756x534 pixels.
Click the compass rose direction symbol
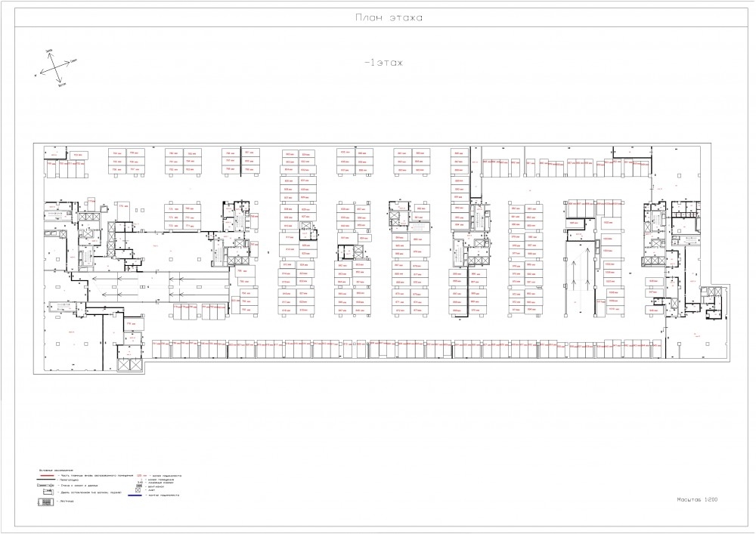pos(54,67)
